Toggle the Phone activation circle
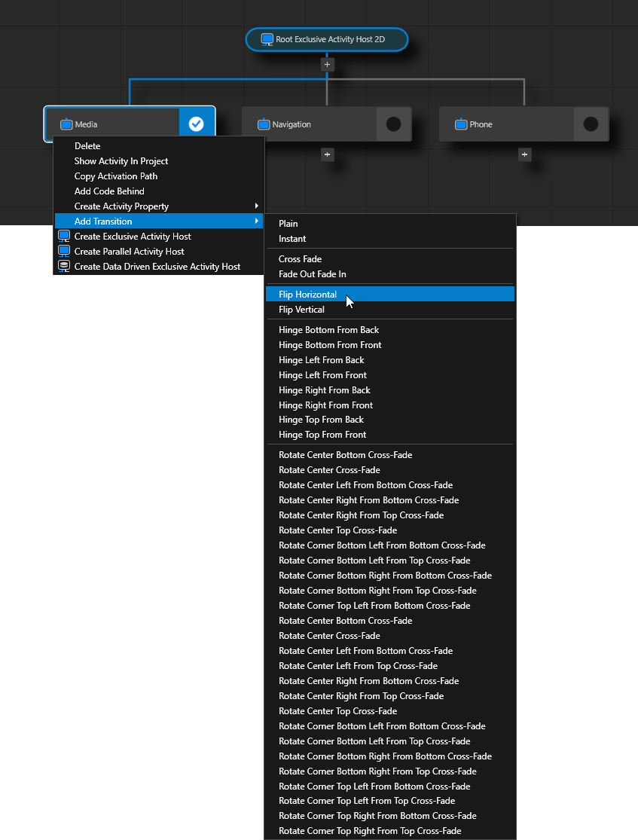The image size is (638, 840). 591,124
